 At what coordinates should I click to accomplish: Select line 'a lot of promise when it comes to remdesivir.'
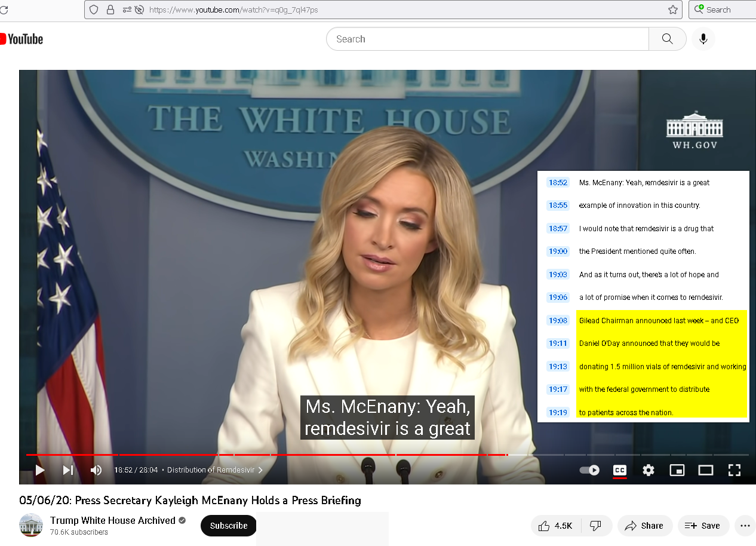[x=651, y=297]
